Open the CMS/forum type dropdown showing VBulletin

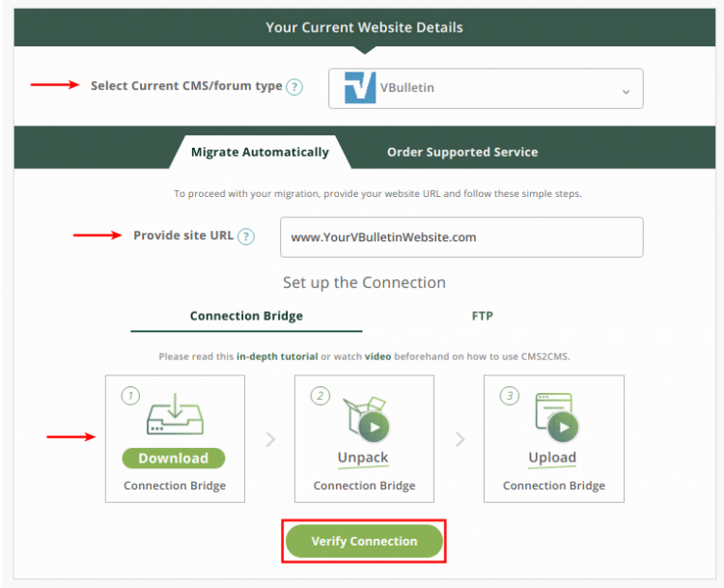[486, 88]
